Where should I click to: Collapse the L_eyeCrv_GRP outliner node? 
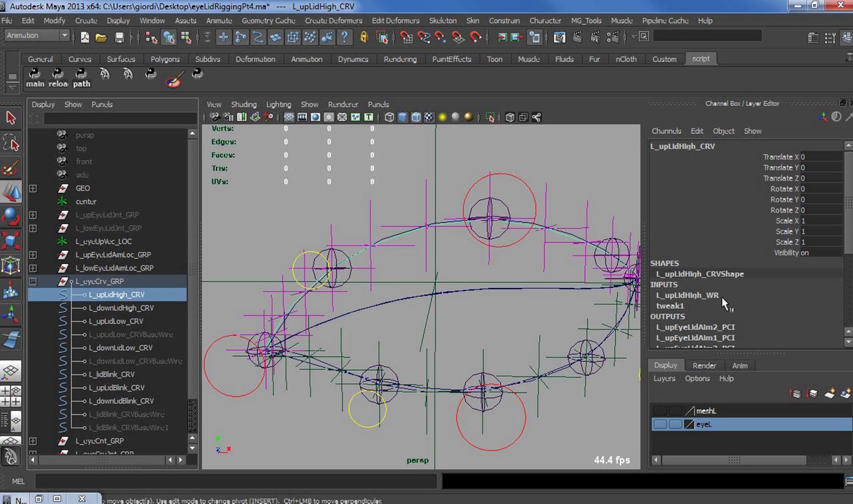pyautogui.click(x=33, y=282)
